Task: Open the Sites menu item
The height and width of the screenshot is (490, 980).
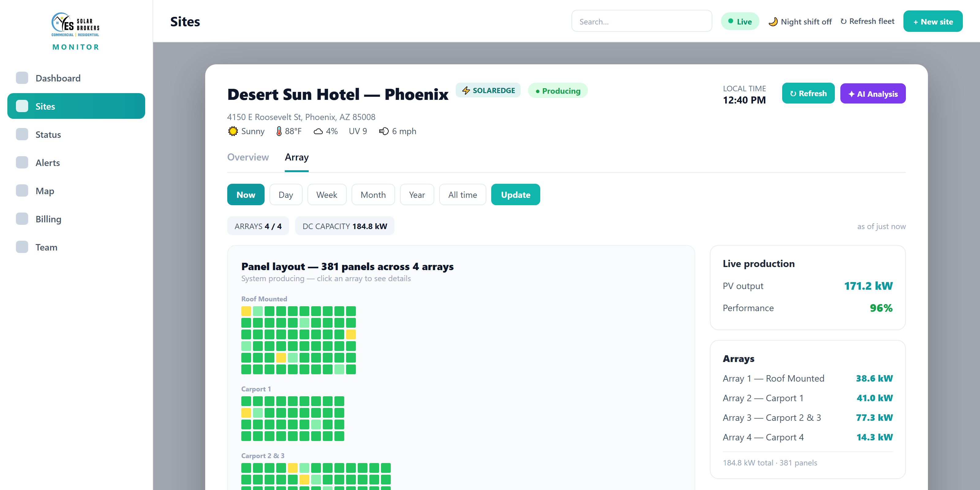Action: (x=76, y=106)
